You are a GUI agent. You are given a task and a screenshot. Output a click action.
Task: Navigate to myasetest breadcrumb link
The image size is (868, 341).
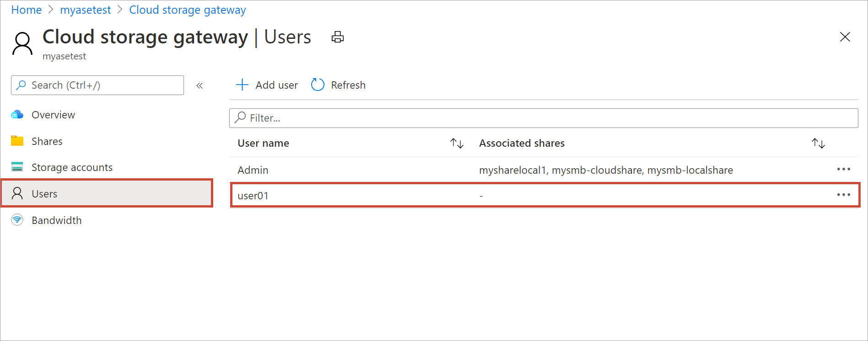click(86, 10)
